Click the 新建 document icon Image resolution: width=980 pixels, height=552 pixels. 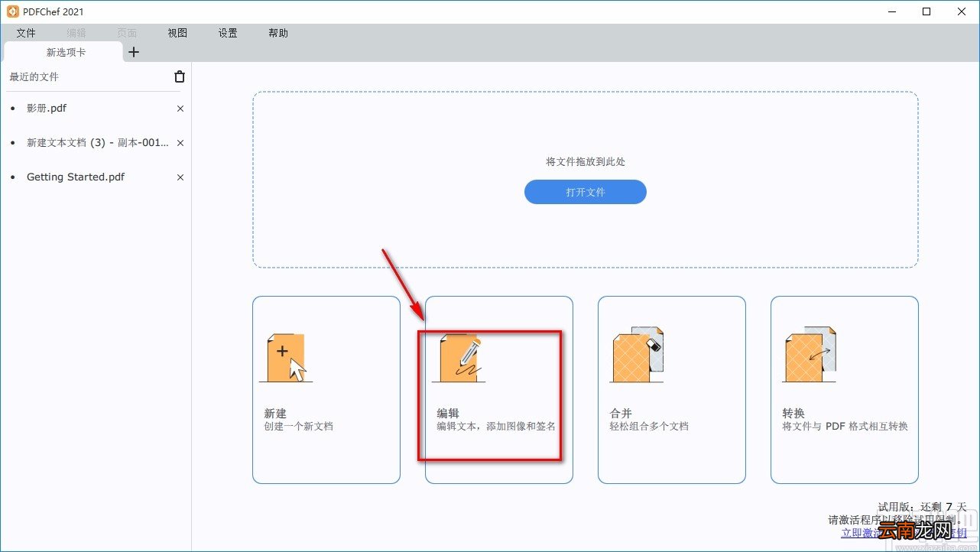tap(286, 358)
